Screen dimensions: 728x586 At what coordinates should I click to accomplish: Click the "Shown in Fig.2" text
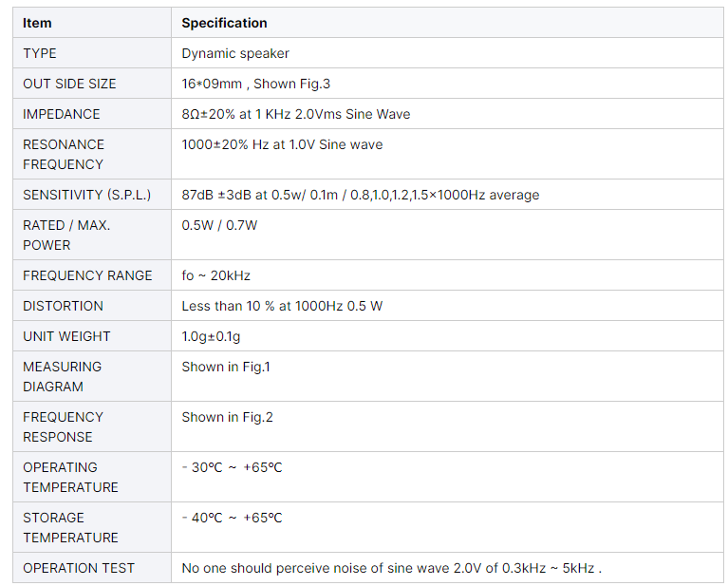(227, 417)
